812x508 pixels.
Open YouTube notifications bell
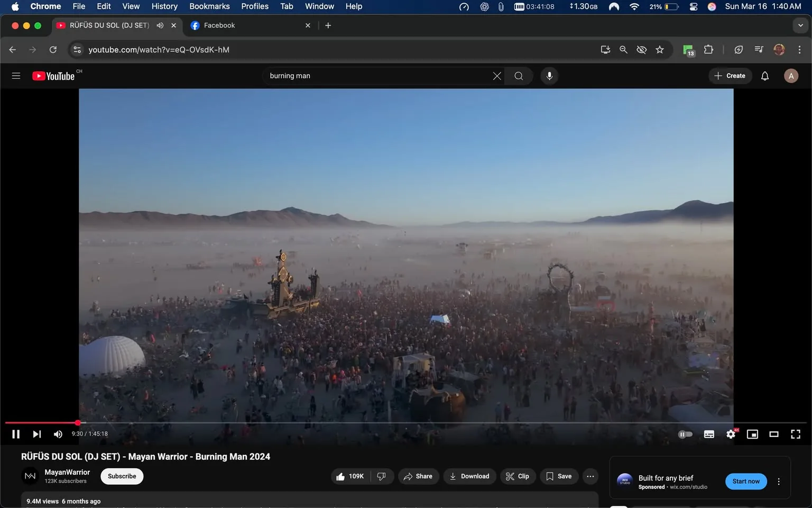pos(764,76)
